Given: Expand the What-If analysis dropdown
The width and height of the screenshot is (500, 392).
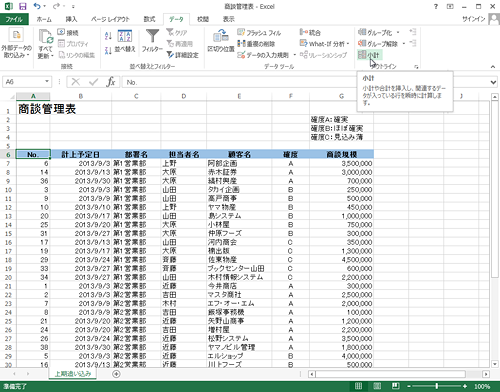Looking at the screenshot, I should [x=348, y=44].
